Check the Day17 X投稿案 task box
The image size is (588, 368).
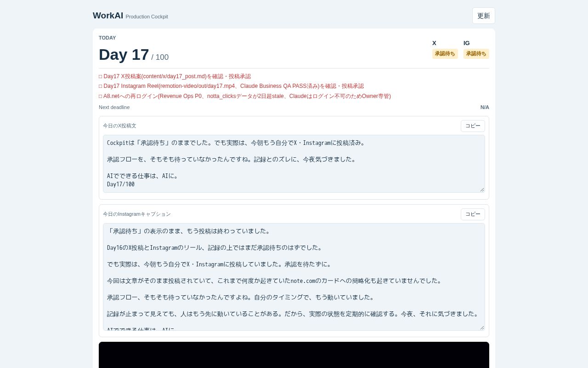(x=101, y=76)
